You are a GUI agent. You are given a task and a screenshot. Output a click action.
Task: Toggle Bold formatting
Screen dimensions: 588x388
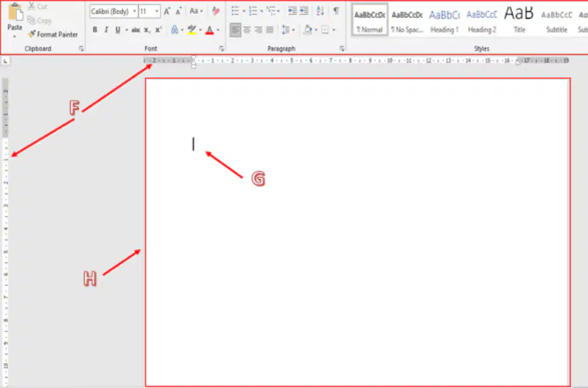pos(95,29)
